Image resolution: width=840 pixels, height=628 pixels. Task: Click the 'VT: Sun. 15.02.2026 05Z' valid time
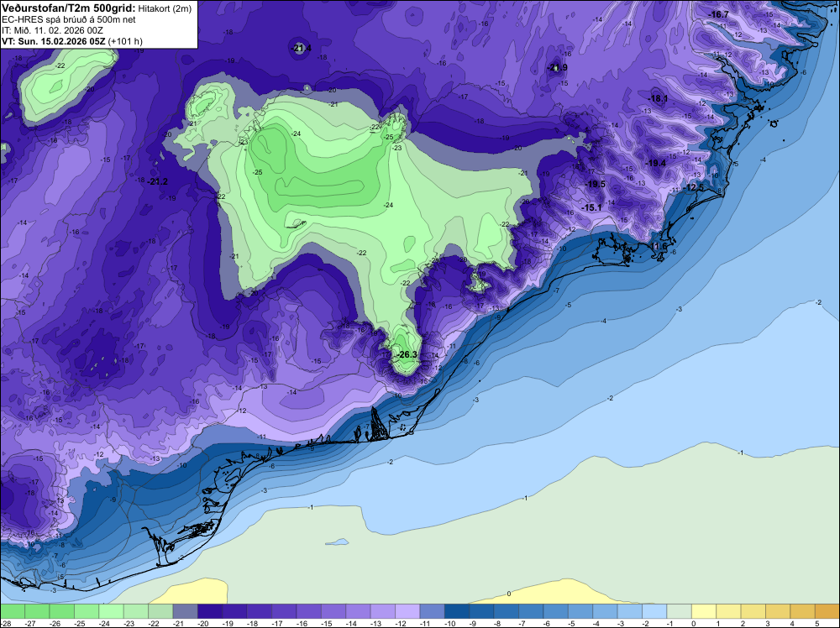coord(54,41)
